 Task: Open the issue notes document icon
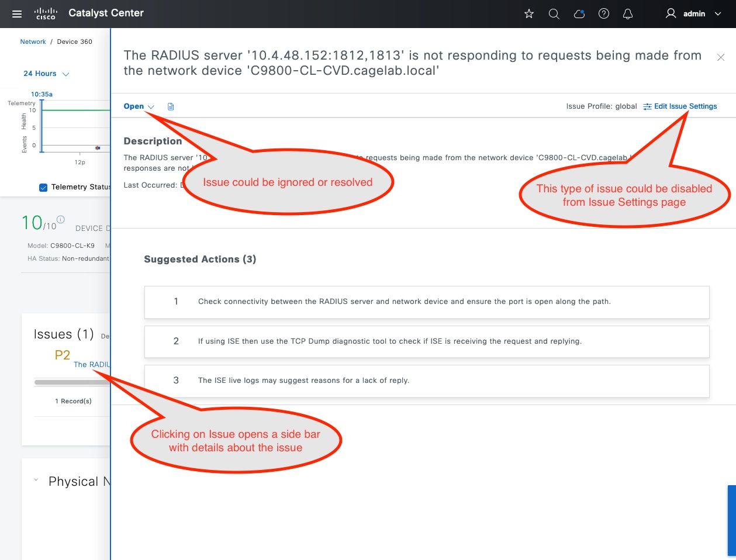pyautogui.click(x=171, y=106)
